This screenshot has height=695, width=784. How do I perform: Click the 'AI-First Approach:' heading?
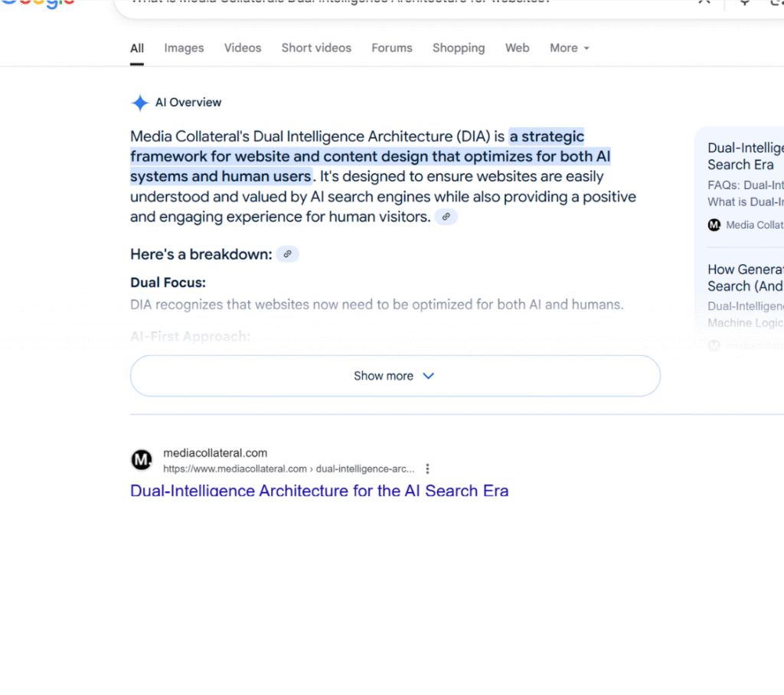[x=190, y=336]
